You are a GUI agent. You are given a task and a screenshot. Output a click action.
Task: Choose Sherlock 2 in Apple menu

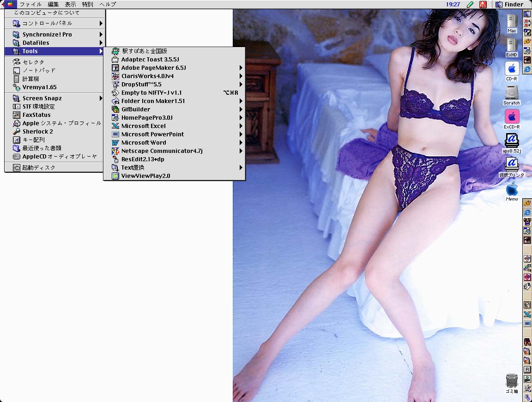click(x=38, y=132)
